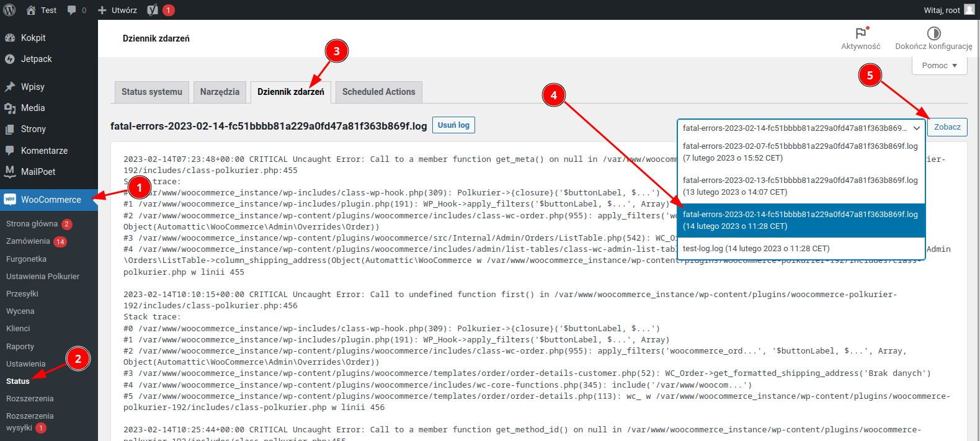Click the Komentarze speech bubble icon

pyautogui.click(x=10, y=151)
